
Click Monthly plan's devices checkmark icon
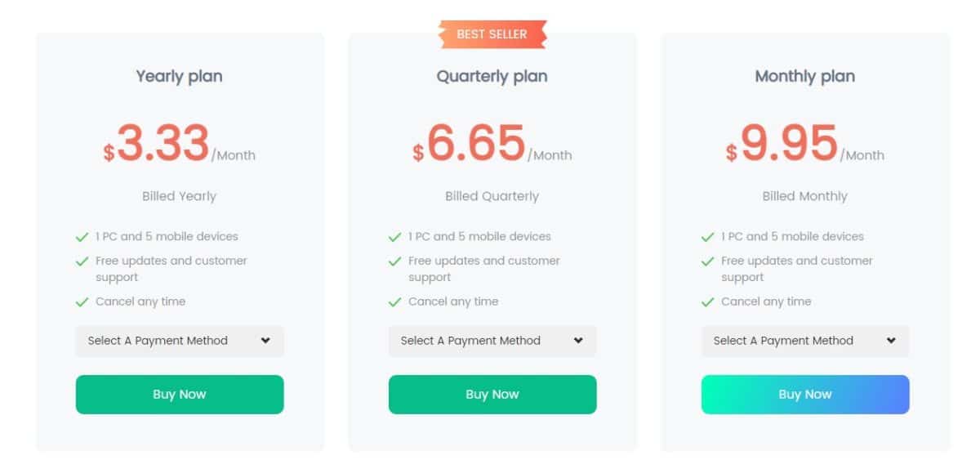(707, 237)
